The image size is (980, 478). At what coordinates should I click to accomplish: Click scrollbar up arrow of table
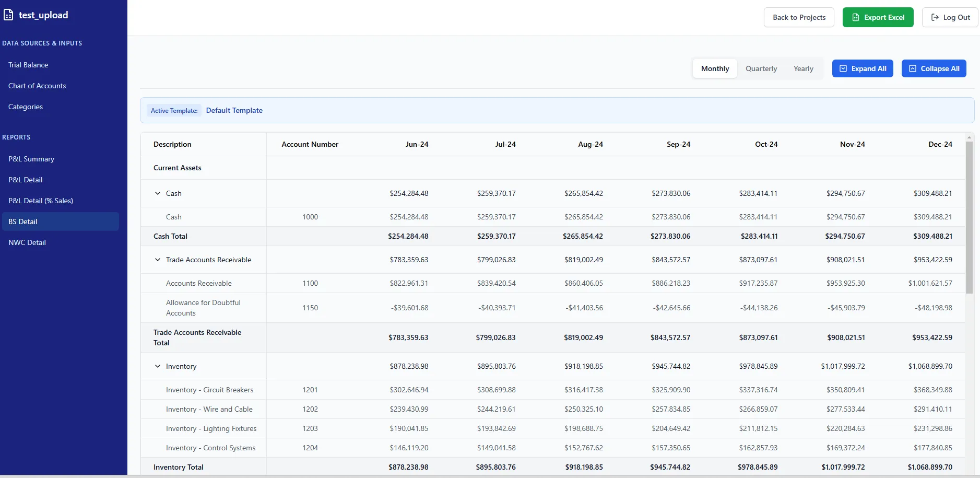(969, 137)
